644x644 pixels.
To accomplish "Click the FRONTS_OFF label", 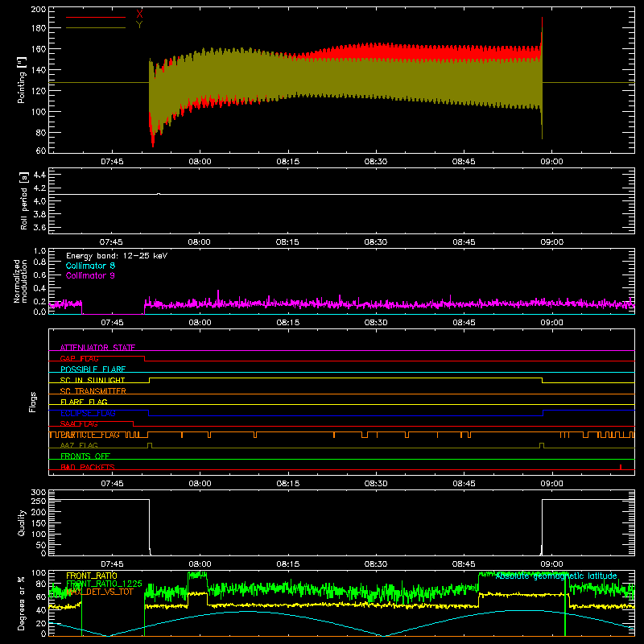I will [x=85, y=456].
